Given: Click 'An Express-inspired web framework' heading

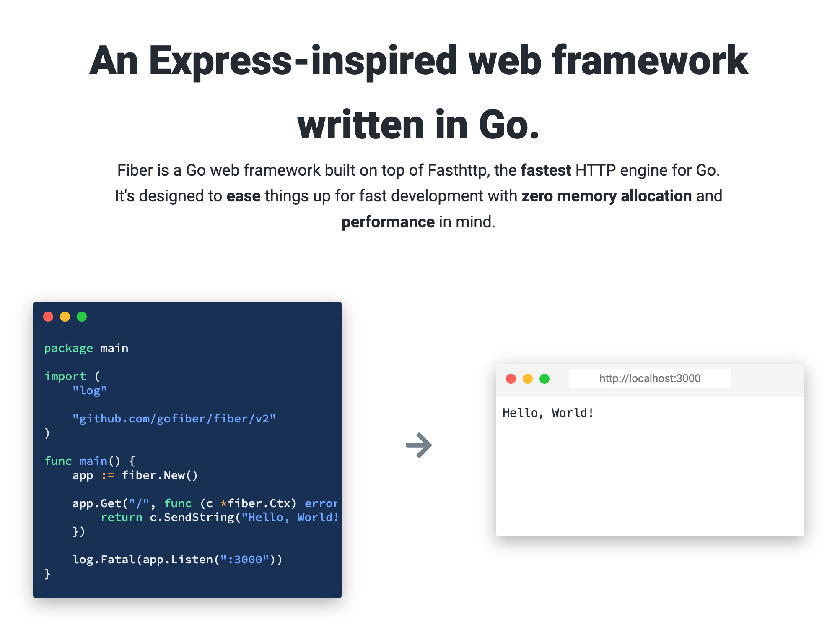Looking at the screenshot, I should [x=419, y=61].
